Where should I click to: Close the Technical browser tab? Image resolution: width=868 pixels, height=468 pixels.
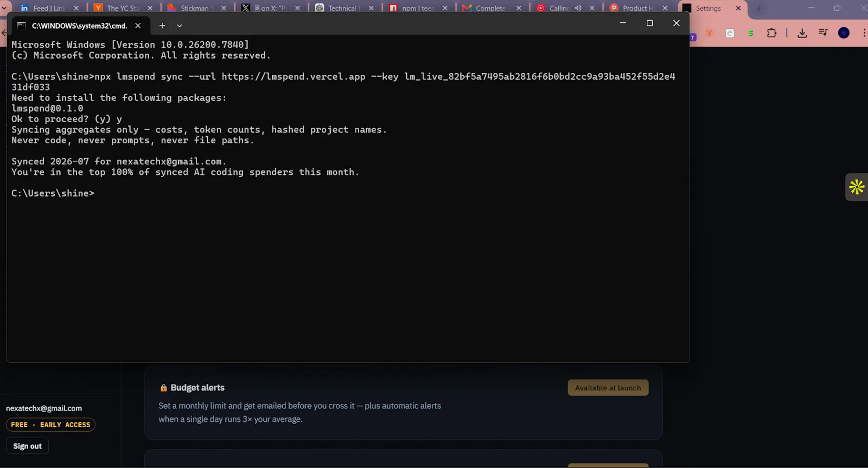(371, 8)
